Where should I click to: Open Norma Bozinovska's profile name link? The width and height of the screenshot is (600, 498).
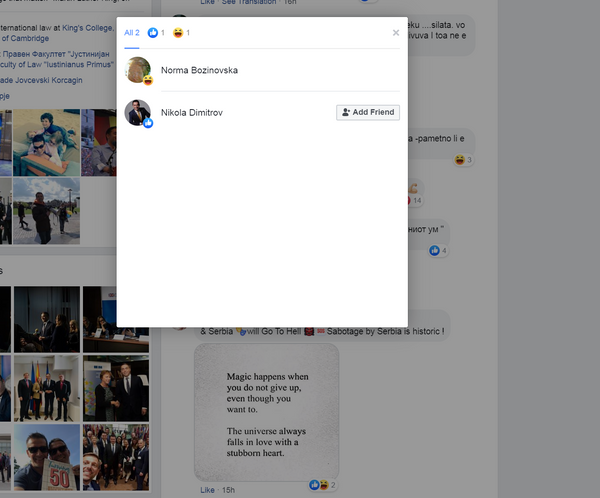199,70
